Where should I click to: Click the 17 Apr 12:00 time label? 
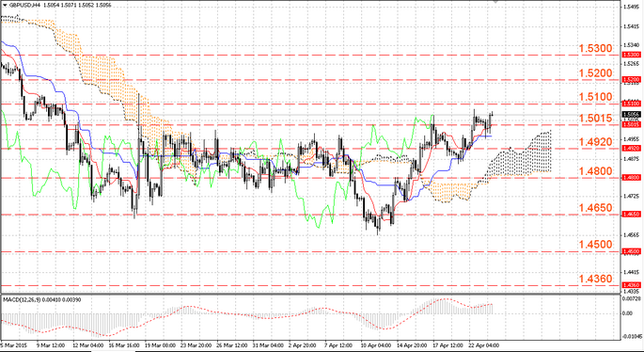[448, 345]
